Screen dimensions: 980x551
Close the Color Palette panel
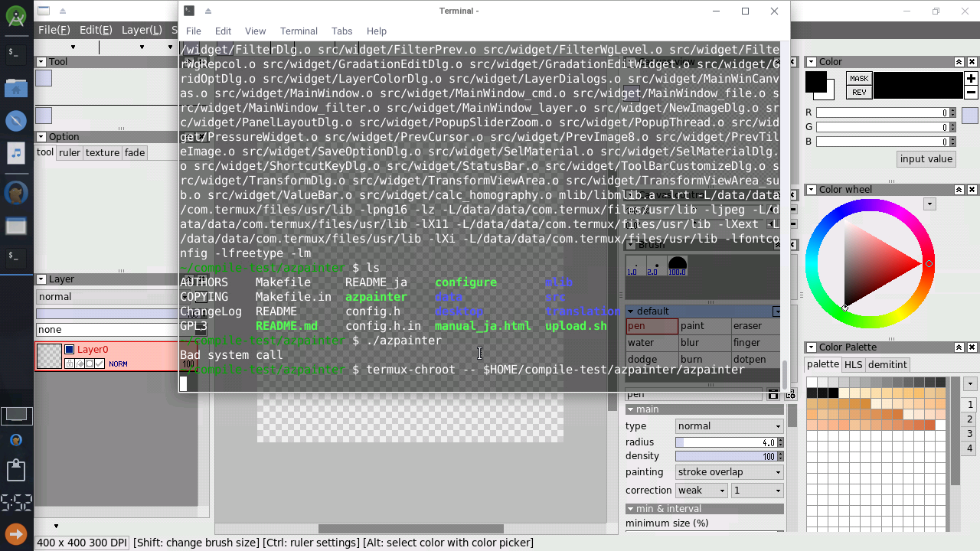point(972,347)
